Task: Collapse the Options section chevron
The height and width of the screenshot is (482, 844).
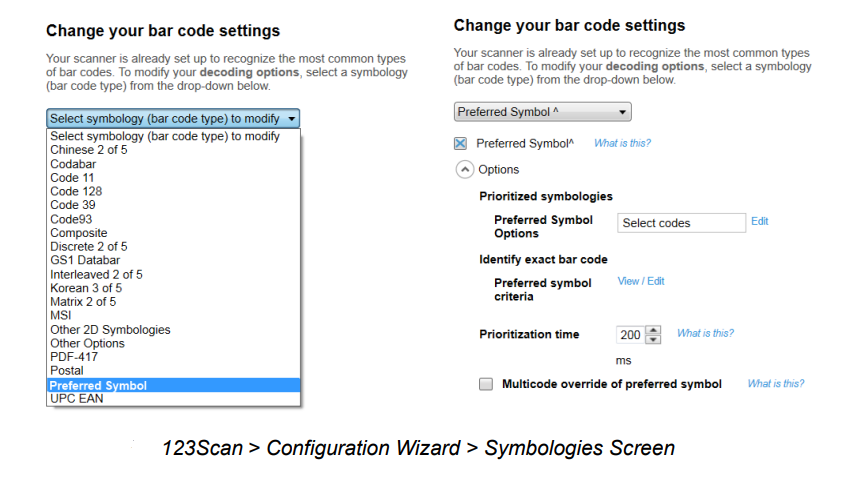Action: [464, 170]
